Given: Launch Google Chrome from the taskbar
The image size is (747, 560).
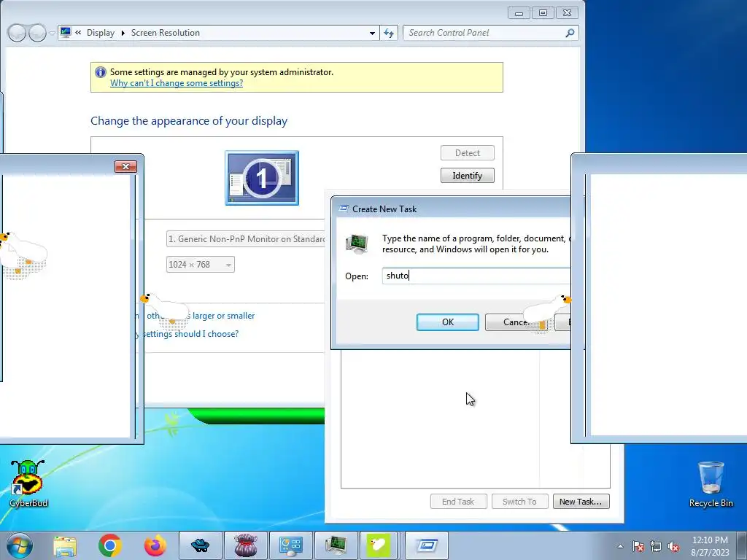Looking at the screenshot, I should [x=109, y=545].
